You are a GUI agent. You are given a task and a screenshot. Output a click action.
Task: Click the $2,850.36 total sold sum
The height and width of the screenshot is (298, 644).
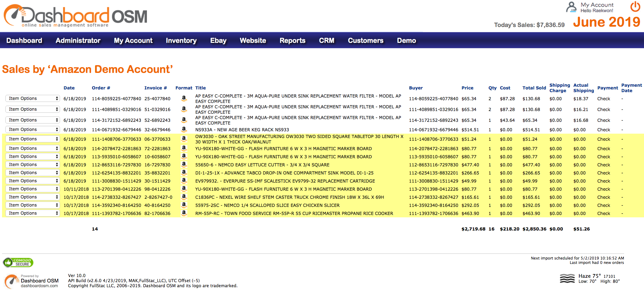534,229
